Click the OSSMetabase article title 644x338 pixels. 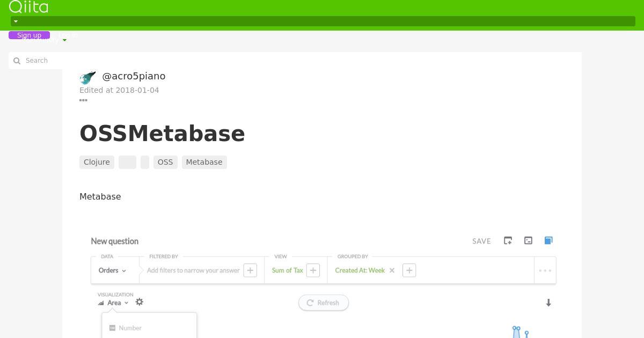point(162,134)
